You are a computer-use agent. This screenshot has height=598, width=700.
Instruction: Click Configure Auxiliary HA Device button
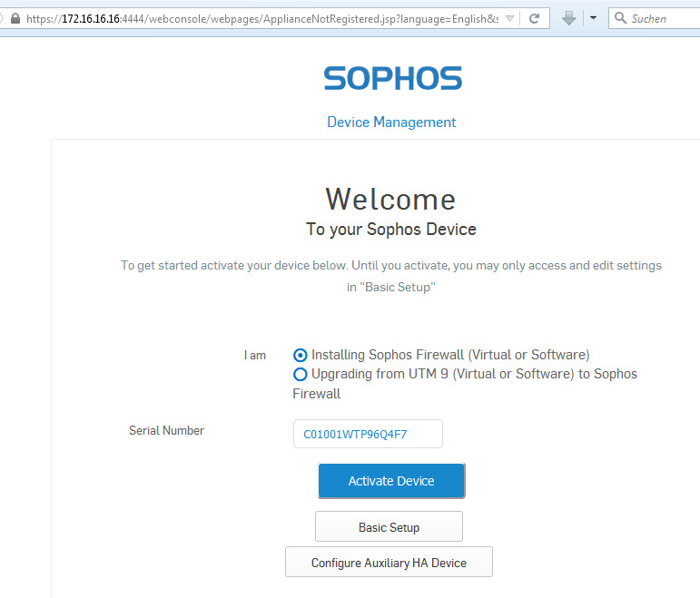click(389, 562)
